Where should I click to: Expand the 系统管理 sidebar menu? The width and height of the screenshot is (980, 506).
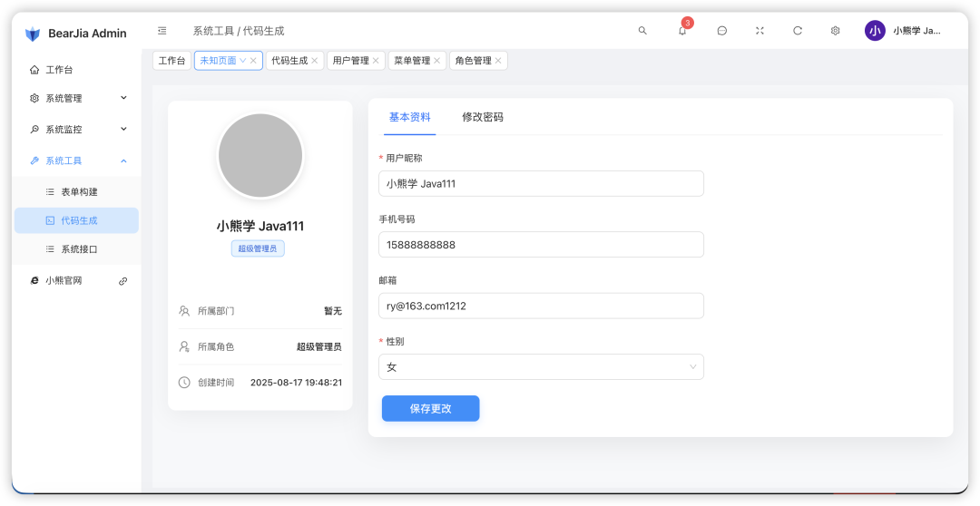point(77,98)
